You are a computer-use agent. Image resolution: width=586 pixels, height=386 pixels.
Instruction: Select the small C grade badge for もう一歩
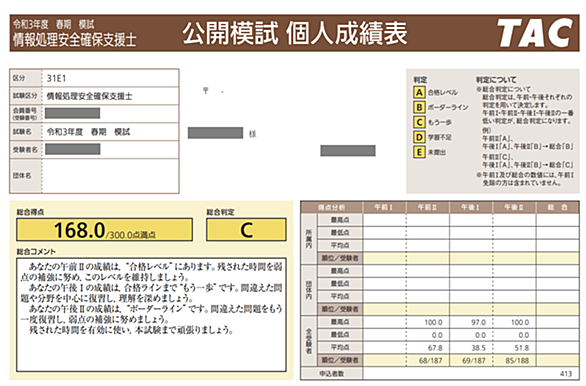[419, 122]
